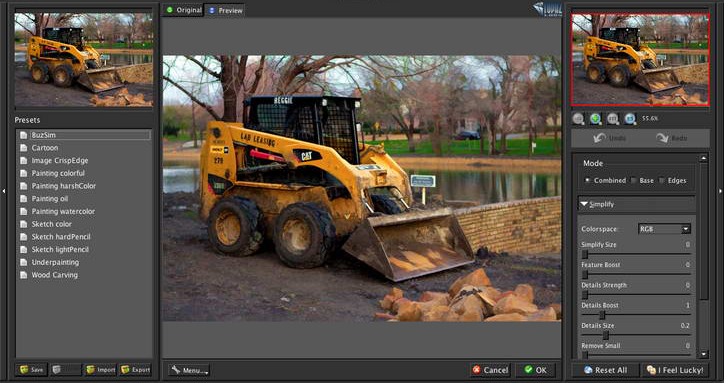The width and height of the screenshot is (724, 383).
Task: Reset All parameters to defaults
Action: (605, 370)
